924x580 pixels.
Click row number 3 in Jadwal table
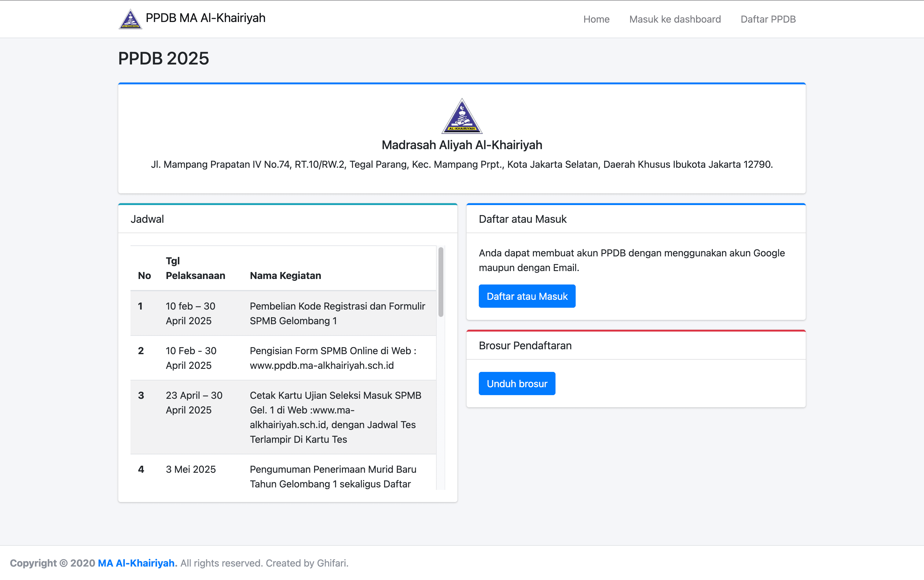pos(141,395)
